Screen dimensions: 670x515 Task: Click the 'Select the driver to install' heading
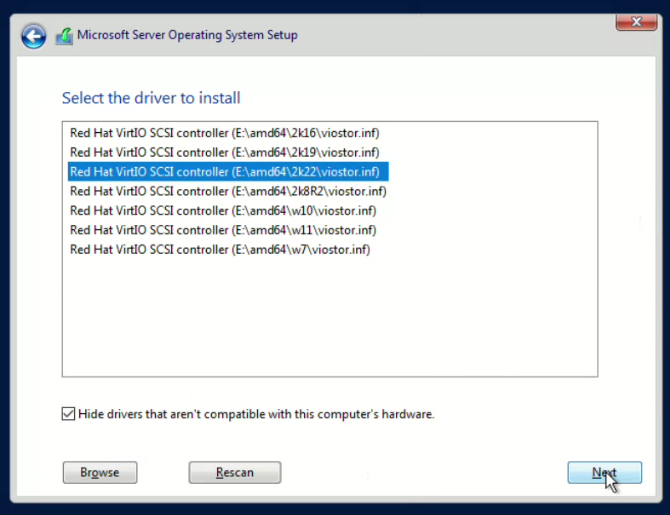(x=151, y=98)
